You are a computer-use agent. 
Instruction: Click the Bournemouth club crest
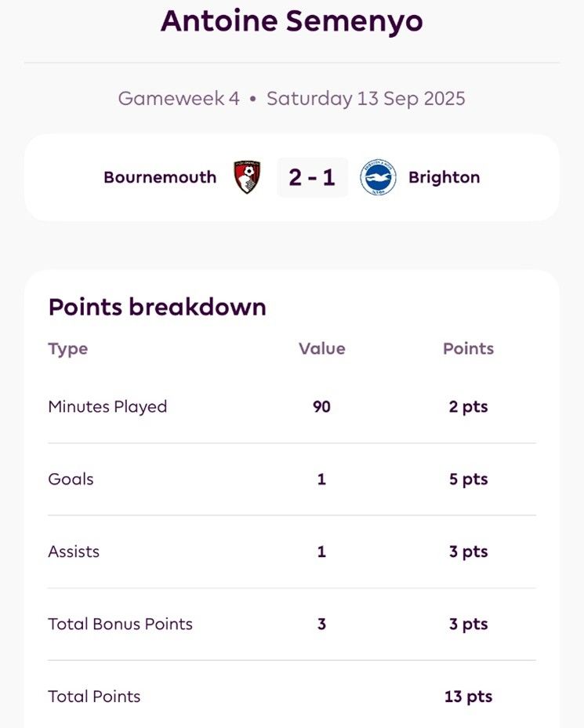pos(247,177)
